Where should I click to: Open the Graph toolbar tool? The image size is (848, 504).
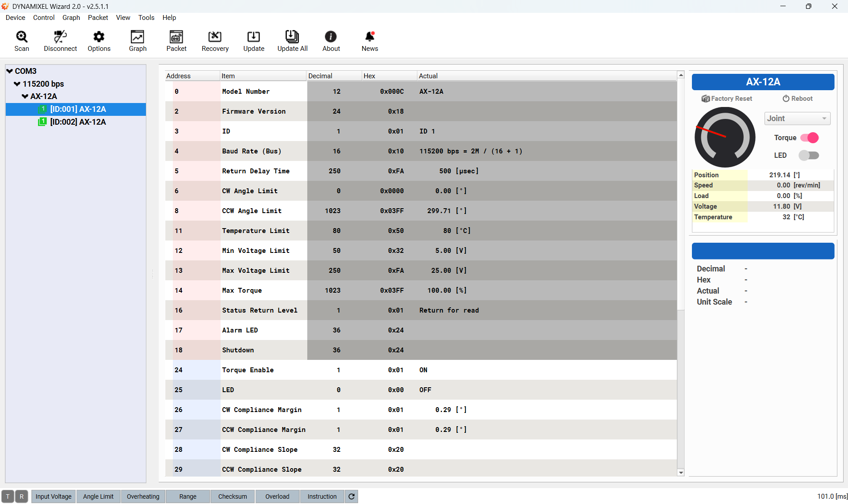[x=138, y=41]
